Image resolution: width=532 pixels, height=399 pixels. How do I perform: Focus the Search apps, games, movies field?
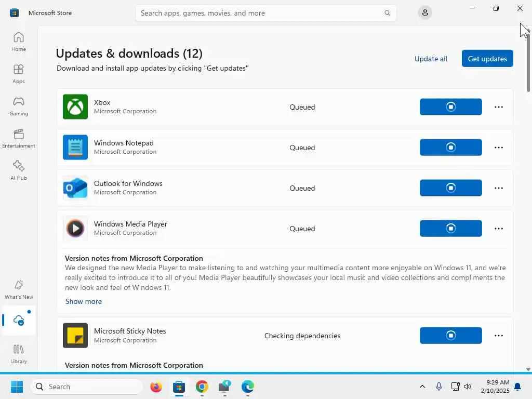coord(265,13)
